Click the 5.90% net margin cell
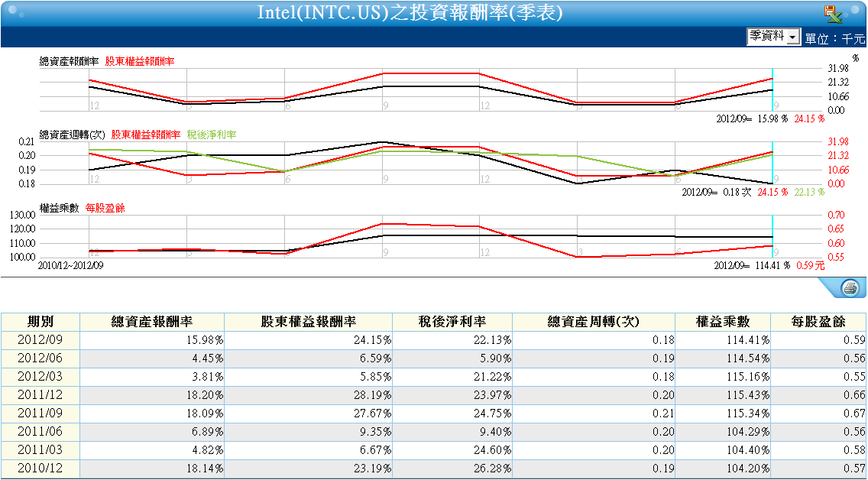This screenshot has width=868, height=480. 452,358
